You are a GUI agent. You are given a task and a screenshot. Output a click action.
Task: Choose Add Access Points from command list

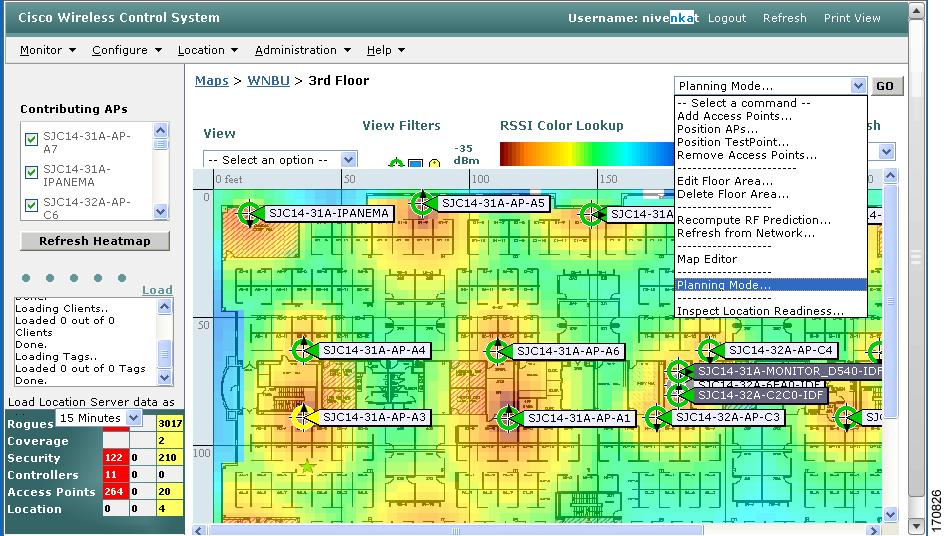[734, 116]
